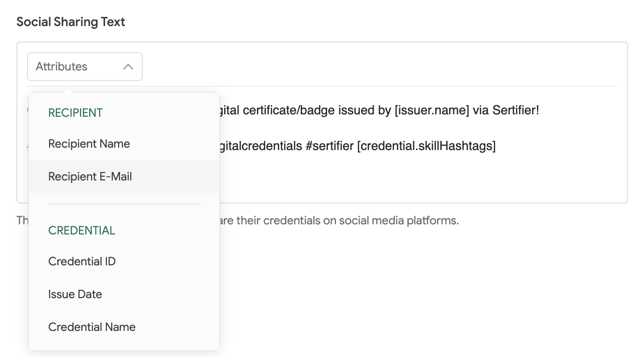Viewport: 644px width, 357px height.
Task: Add the Credential Name attribute
Action: [124, 327]
